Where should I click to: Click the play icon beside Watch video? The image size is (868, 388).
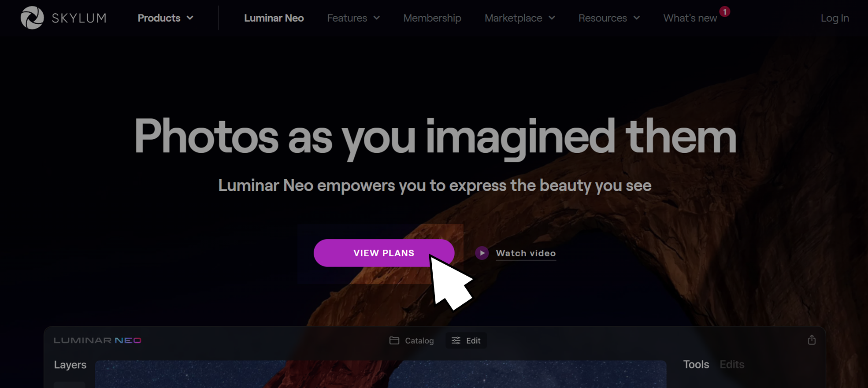(482, 253)
